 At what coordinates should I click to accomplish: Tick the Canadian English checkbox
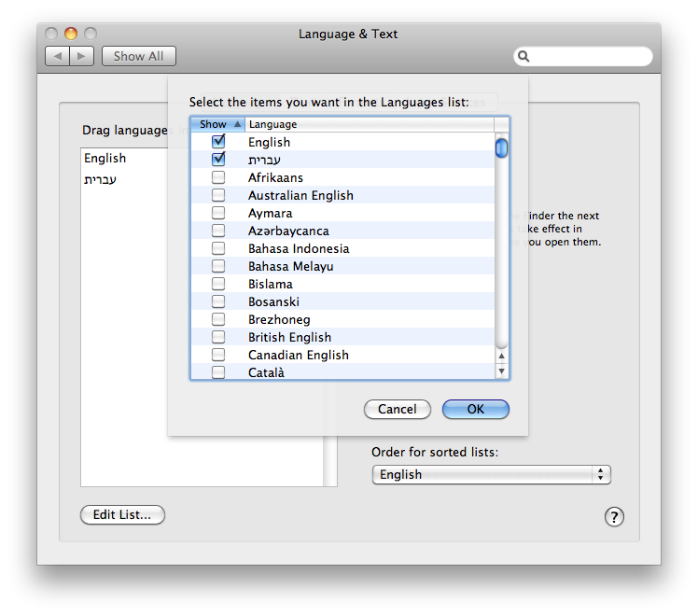(218, 355)
